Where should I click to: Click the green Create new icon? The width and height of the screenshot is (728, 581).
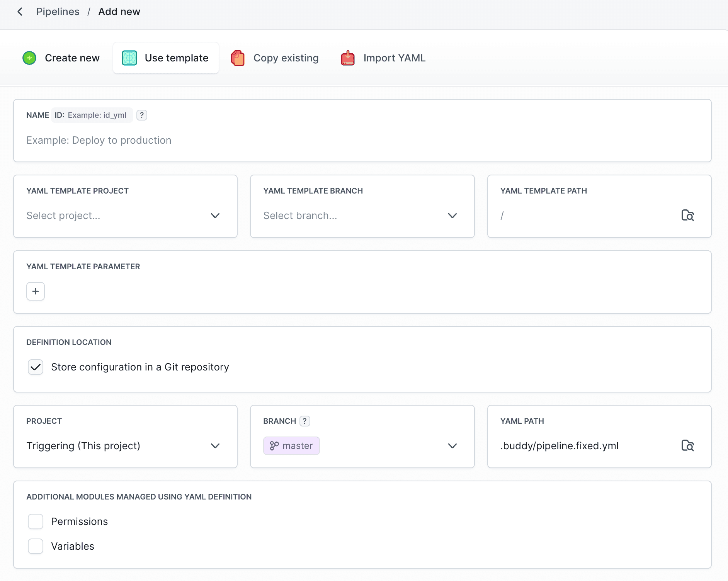29,58
